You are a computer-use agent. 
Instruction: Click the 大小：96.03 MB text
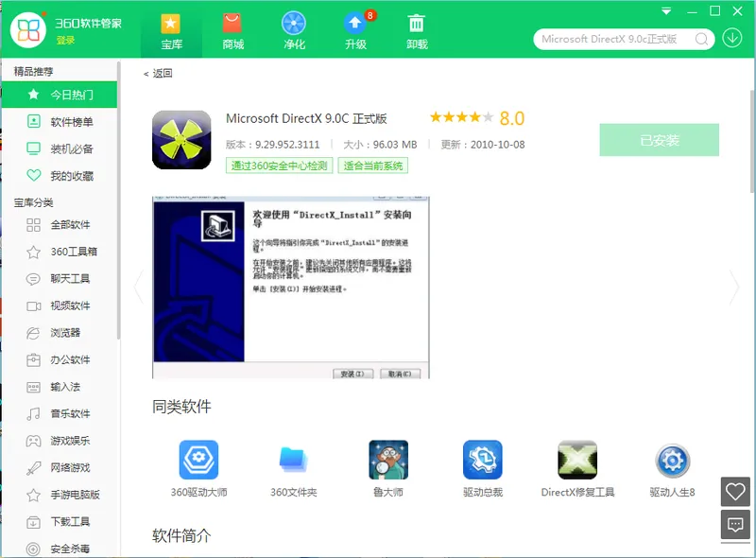tap(380, 145)
